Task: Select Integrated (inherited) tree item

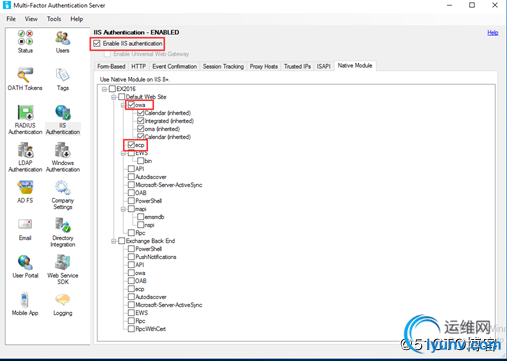Action: (169, 121)
